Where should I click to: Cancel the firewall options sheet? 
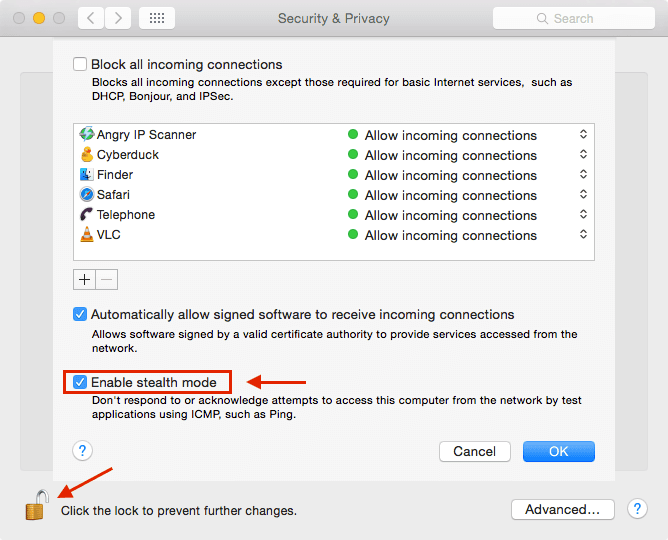(x=475, y=451)
